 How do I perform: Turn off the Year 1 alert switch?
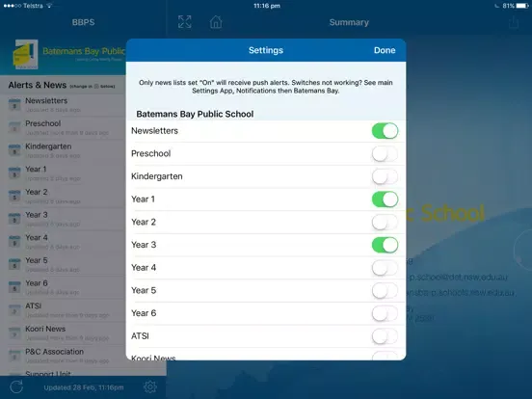[385, 199]
